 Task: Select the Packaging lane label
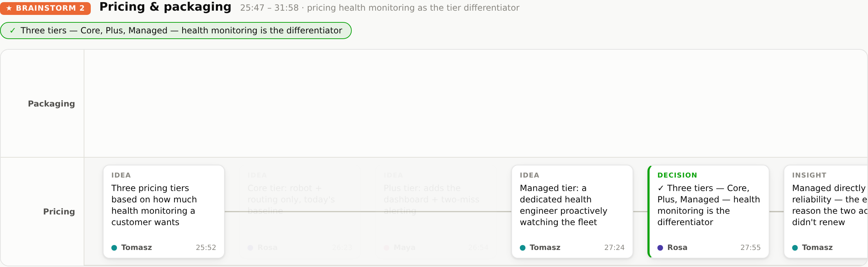click(x=51, y=104)
